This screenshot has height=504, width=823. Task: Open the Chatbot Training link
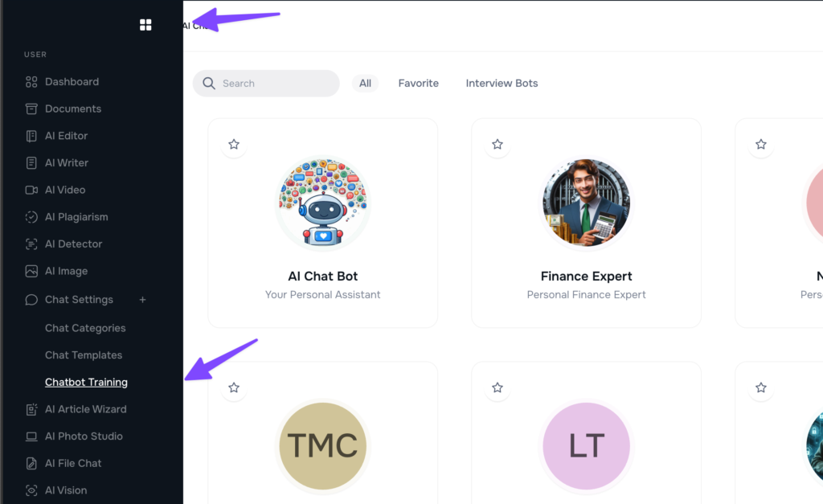tap(86, 383)
